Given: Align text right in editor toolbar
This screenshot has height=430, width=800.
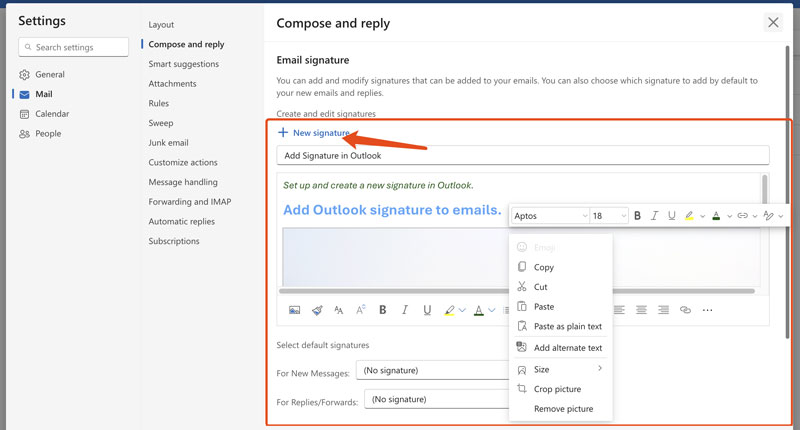Looking at the screenshot, I should tap(663, 310).
